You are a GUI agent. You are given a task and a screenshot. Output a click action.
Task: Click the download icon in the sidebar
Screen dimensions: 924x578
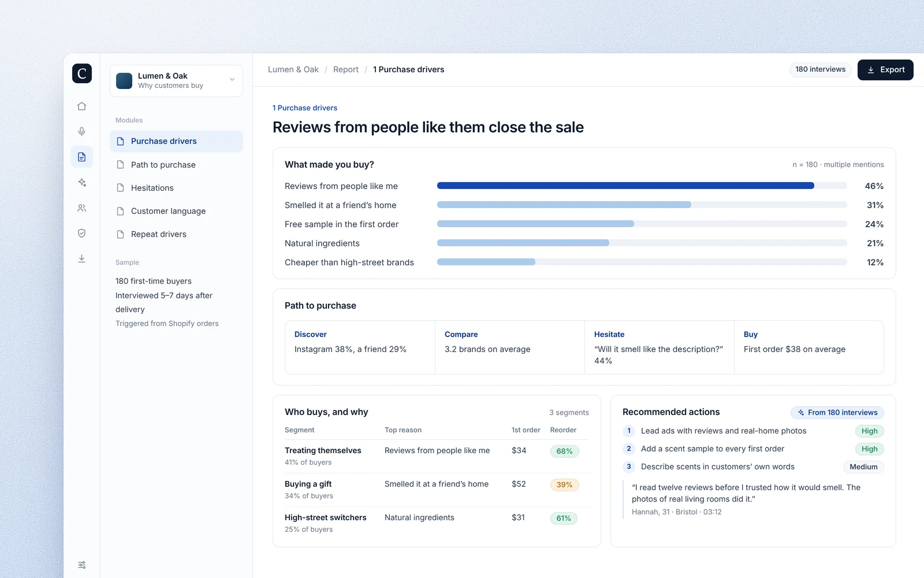82,259
